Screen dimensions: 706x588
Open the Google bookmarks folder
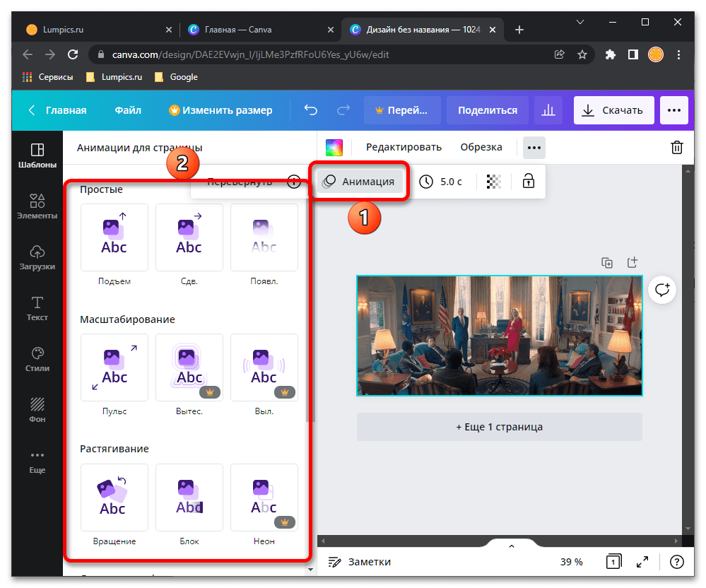(177, 77)
